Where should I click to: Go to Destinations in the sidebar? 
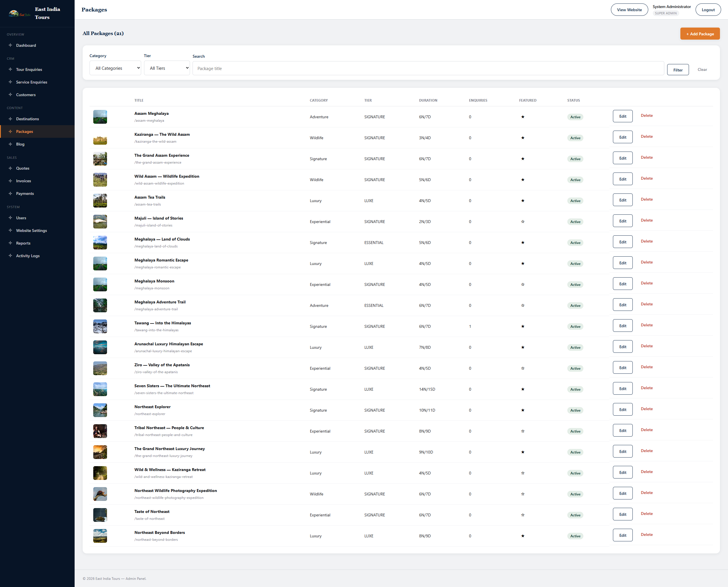point(37,119)
